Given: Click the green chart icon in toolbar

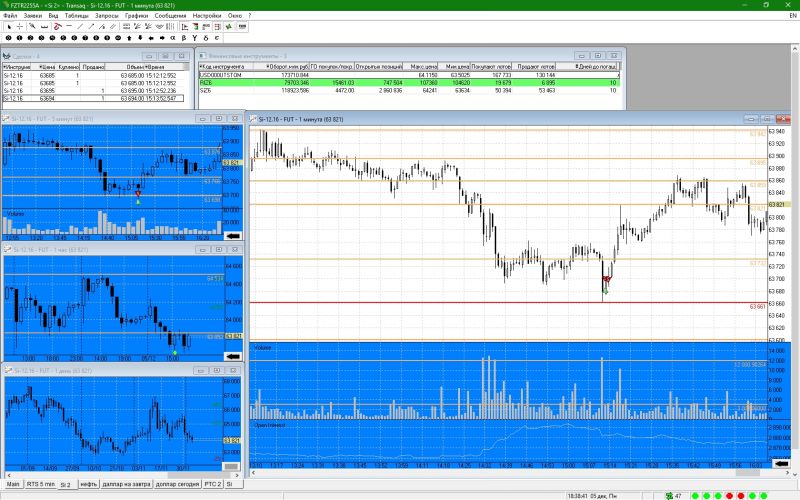Looking at the screenshot, I should point(229,27).
